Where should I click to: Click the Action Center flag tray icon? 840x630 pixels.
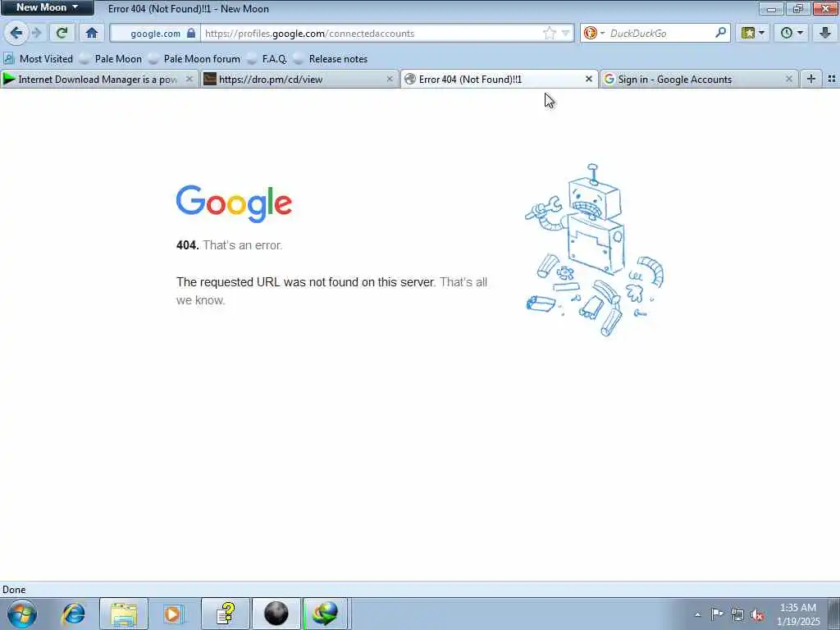(717, 614)
